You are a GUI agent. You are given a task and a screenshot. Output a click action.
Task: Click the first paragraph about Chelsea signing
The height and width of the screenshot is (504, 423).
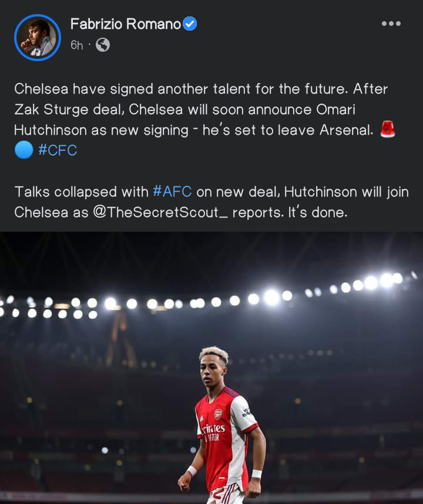(x=206, y=119)
